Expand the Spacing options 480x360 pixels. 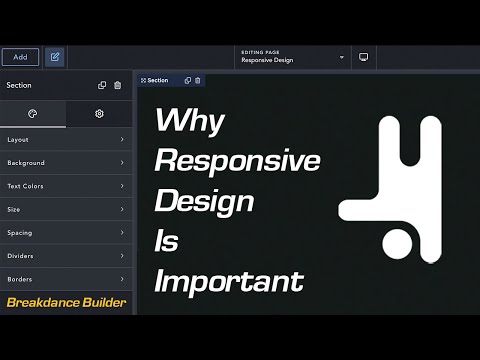pos(66,233)
